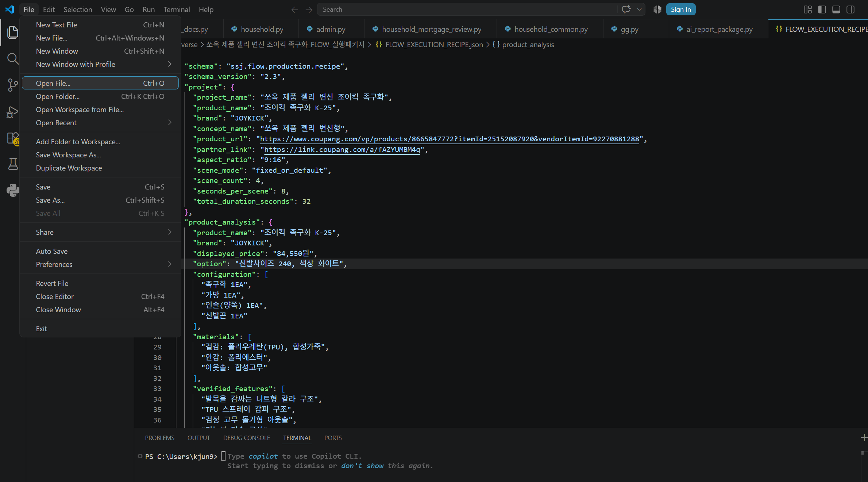
Task: Choose Revert File menu entry
Action: [x=100, y=283]
